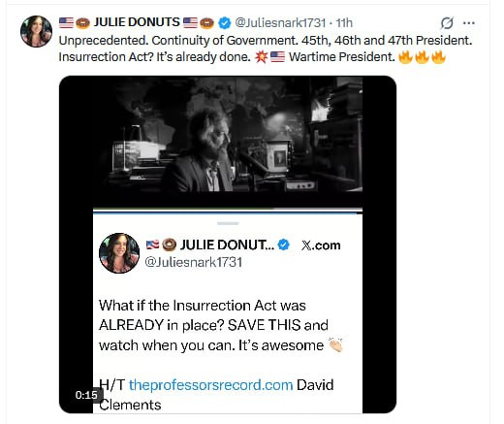The image size is (504, 424).
Task: Click the collision emoji after already done
Action: coord(261,57)
